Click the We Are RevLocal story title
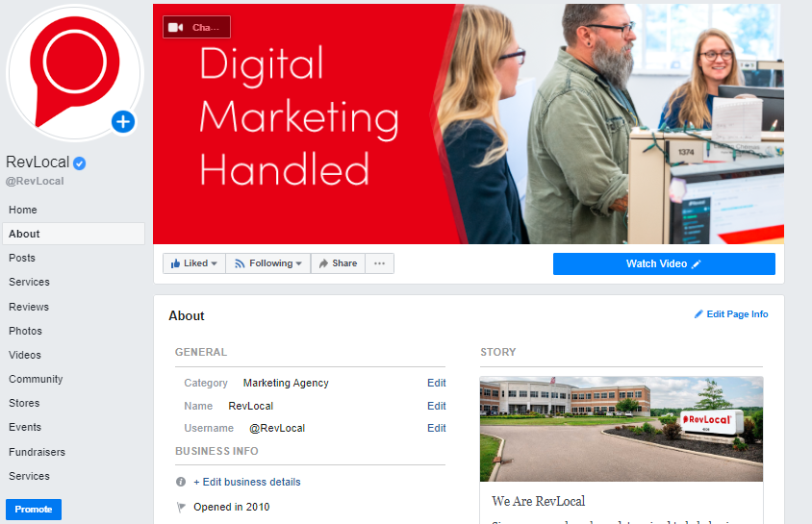 click(x=539, y=501)
